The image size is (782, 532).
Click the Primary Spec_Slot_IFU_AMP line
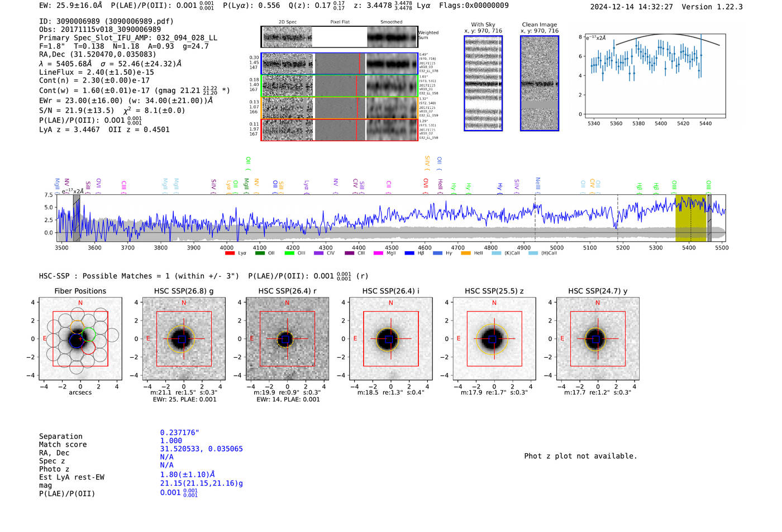click(128, 37)
